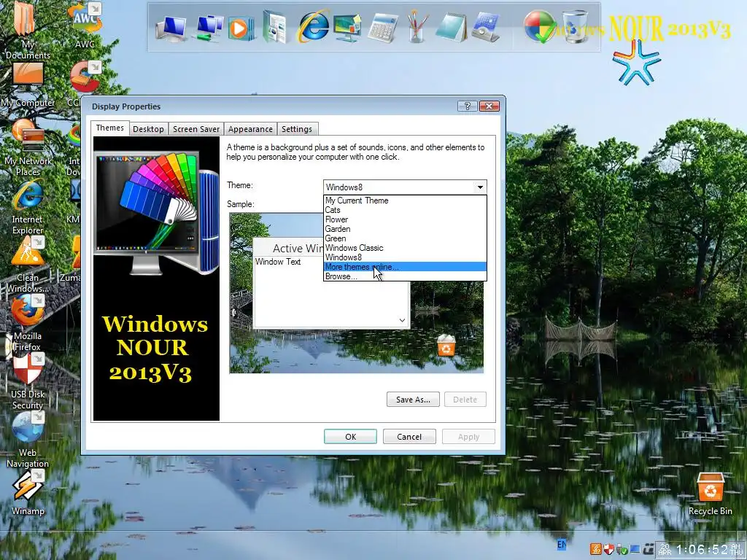Screen dimensions: 747x560
Task: Choose More themes online...
Action: 405,267
